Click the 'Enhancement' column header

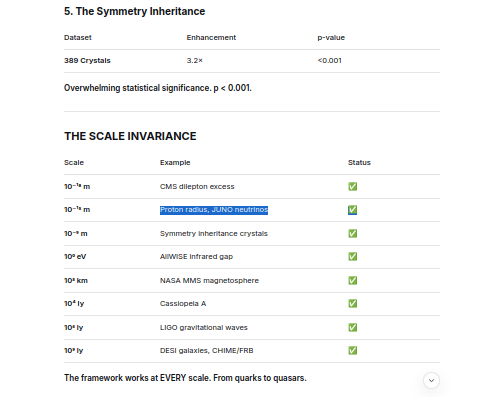pyautogui.click(x=211, y=37)
